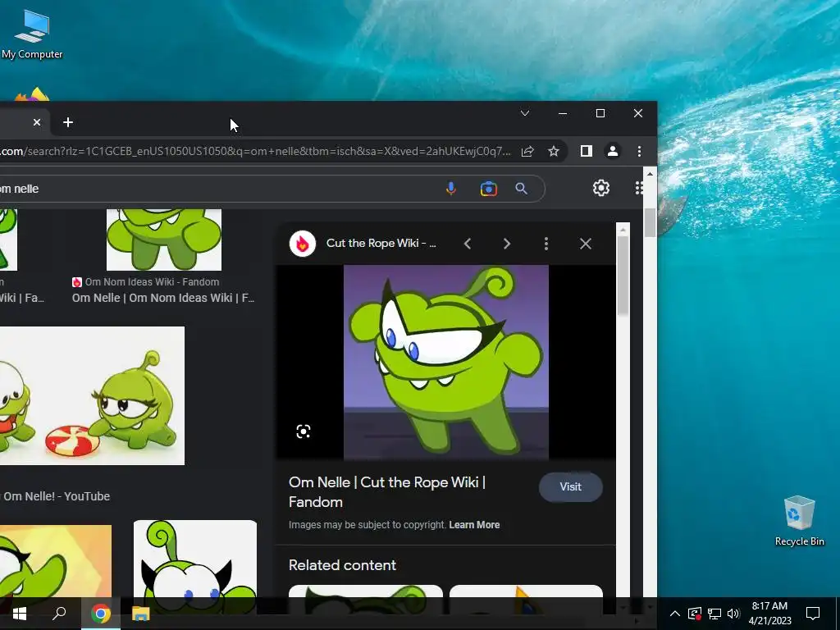Click the page vertical scrollbar thumb
The width and height of the screenshot is (840, 630).
point(650,222)
